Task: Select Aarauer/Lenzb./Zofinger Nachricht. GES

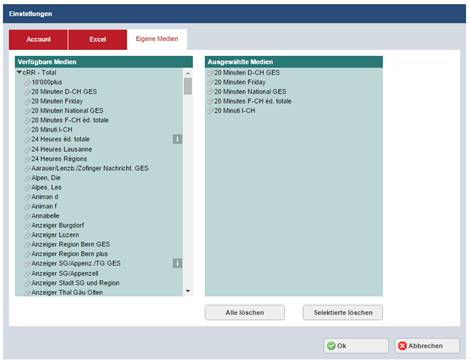Action: (x=90, y=168)
